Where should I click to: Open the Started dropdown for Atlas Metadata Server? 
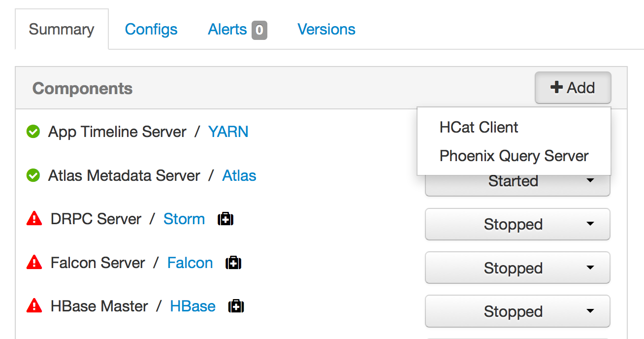pyautogui.click(x=517, y=181)
